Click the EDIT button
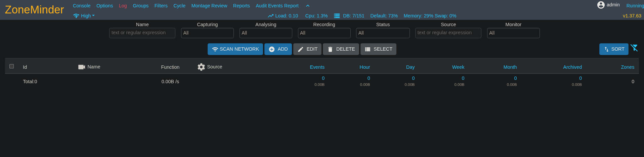The image size is (644, 157). (x=307, y=49)
